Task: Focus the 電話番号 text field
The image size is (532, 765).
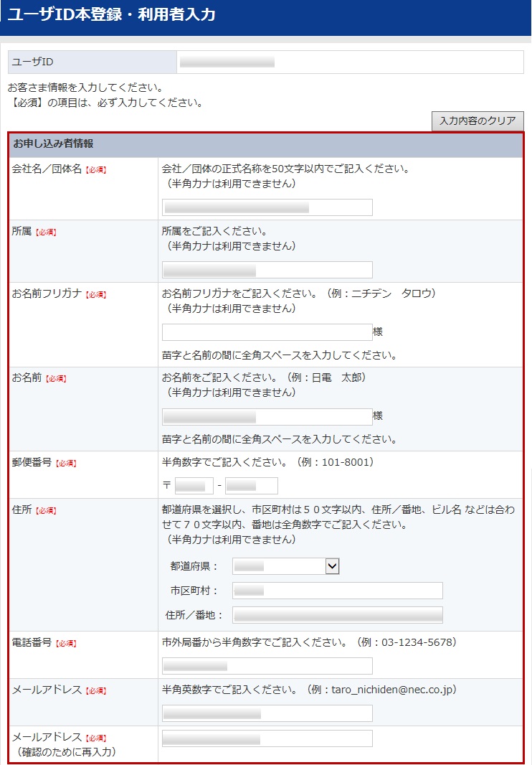Action: [267, 666]
